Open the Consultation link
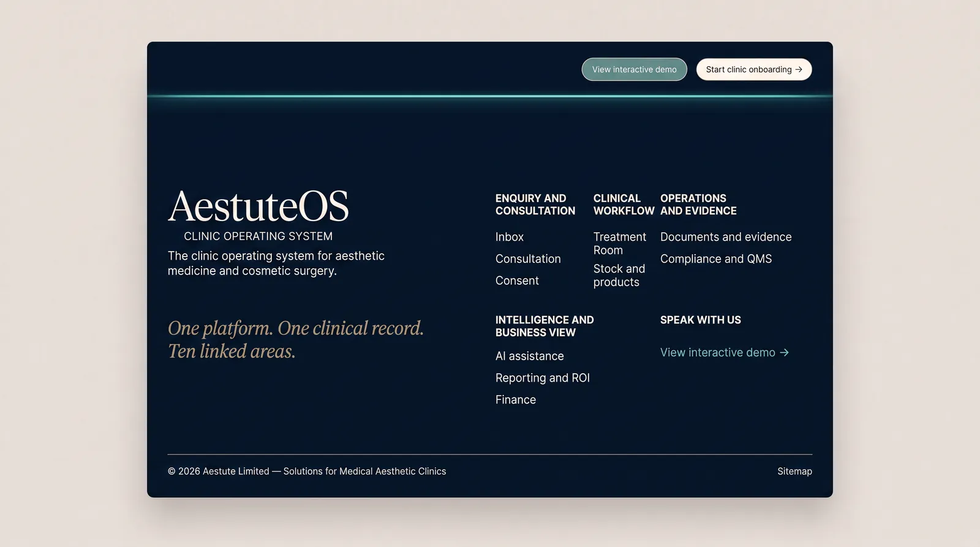 click(528, 259)
